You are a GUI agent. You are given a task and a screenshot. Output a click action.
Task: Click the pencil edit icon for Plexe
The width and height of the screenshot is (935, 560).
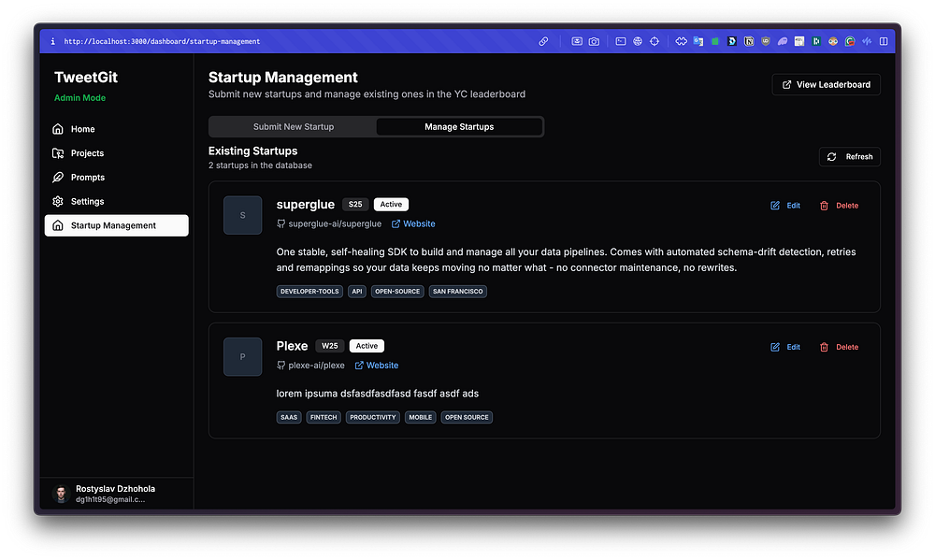click(x=774, y=347)
